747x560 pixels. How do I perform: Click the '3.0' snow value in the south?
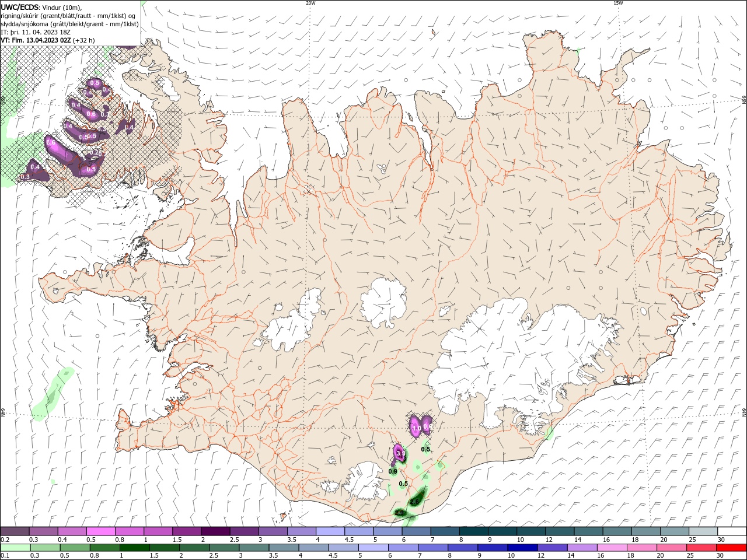click(x=400, y=453)
